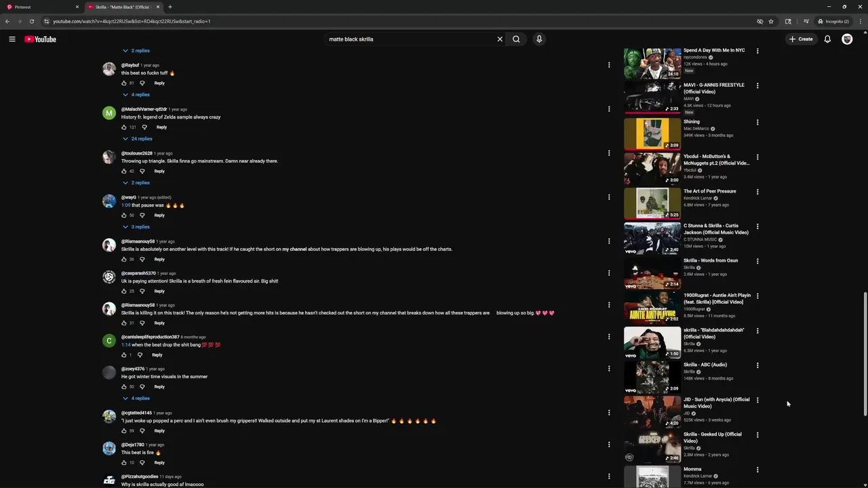Open action menu for @zoey4376's comment
Image resolution: width=868 pixels, height=488 pixels.
pos(609,369)
